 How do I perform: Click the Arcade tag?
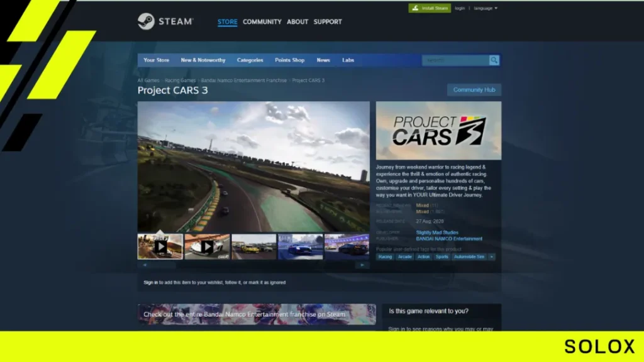[x=404, y=256]
